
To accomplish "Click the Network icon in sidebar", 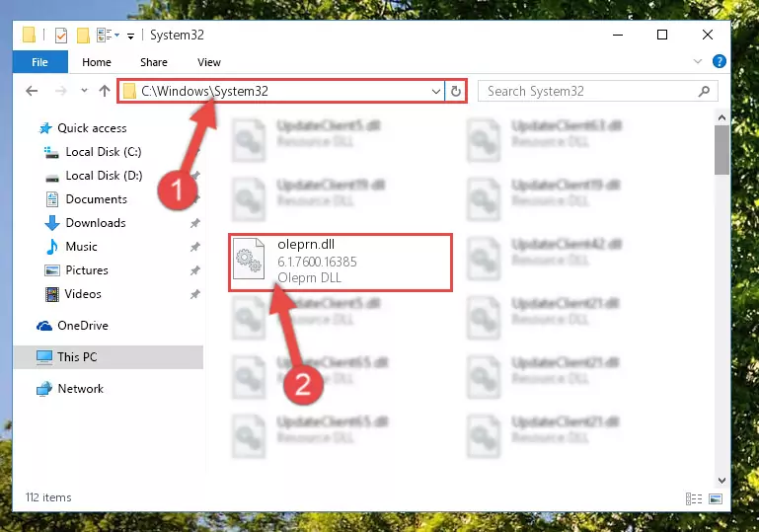I will coord(44,389).
